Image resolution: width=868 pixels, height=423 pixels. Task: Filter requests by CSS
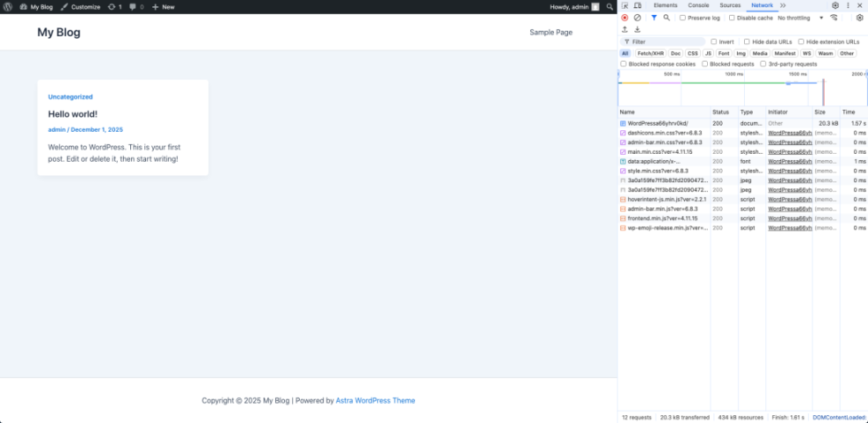692,53
